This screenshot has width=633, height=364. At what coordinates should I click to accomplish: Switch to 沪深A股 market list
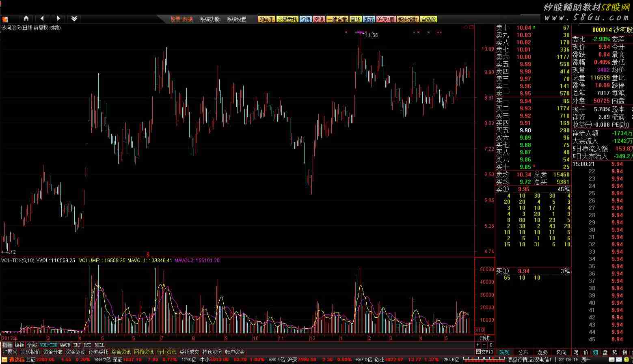[x=386, y=19]
